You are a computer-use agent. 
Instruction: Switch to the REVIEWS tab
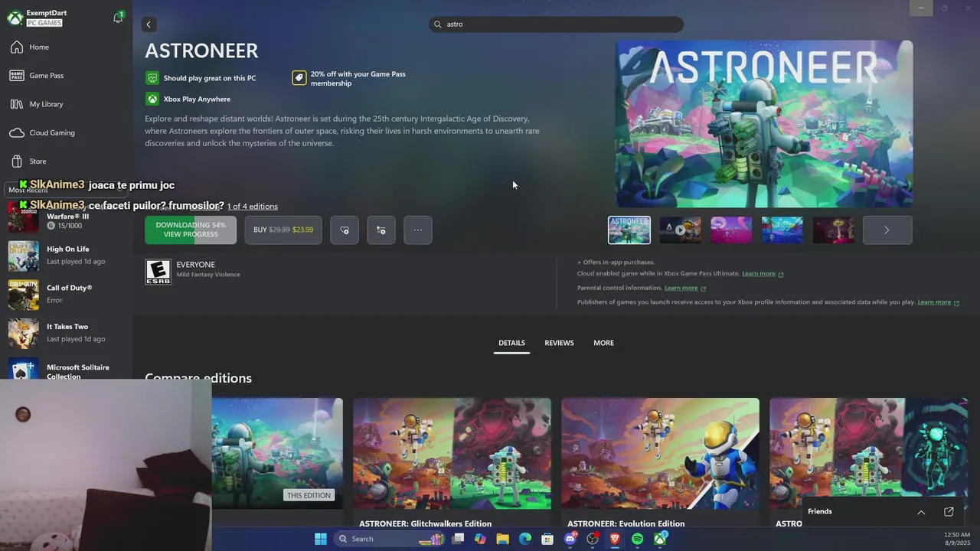pos(559,343)
